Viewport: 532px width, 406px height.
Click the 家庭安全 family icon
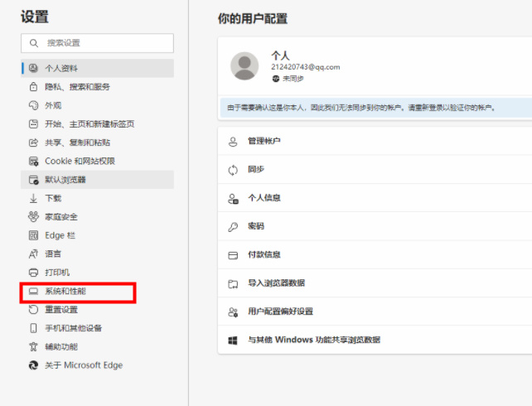pos(33,217)
